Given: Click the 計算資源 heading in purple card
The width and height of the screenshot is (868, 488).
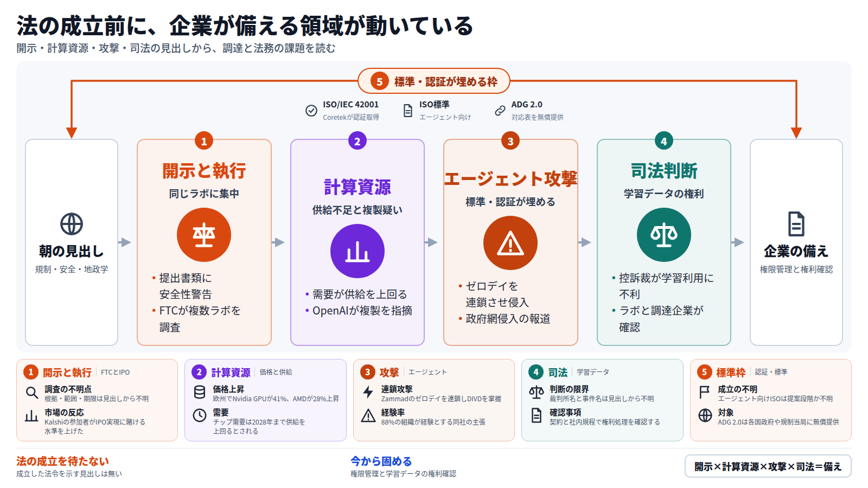Looking at the screenshot, I should point(358,188).
